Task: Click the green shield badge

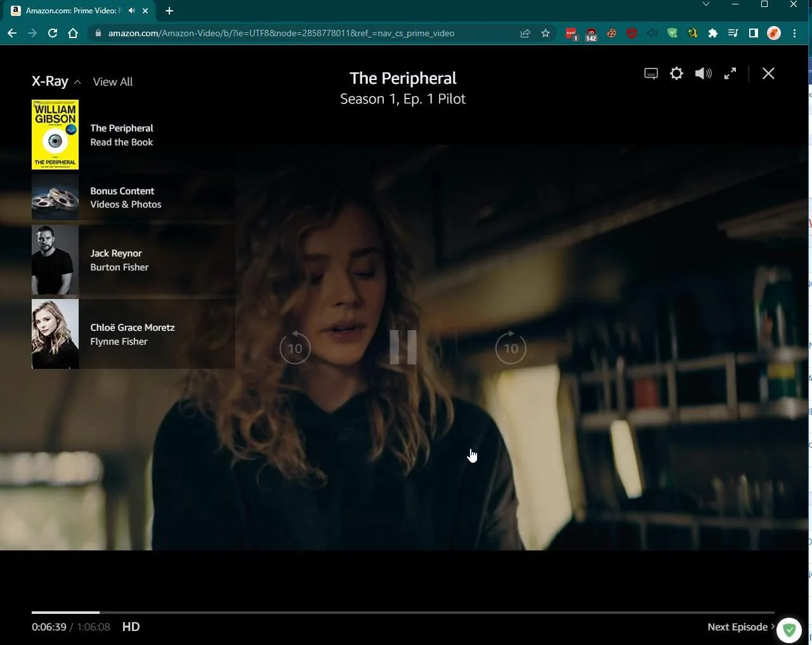Action: 789,630
